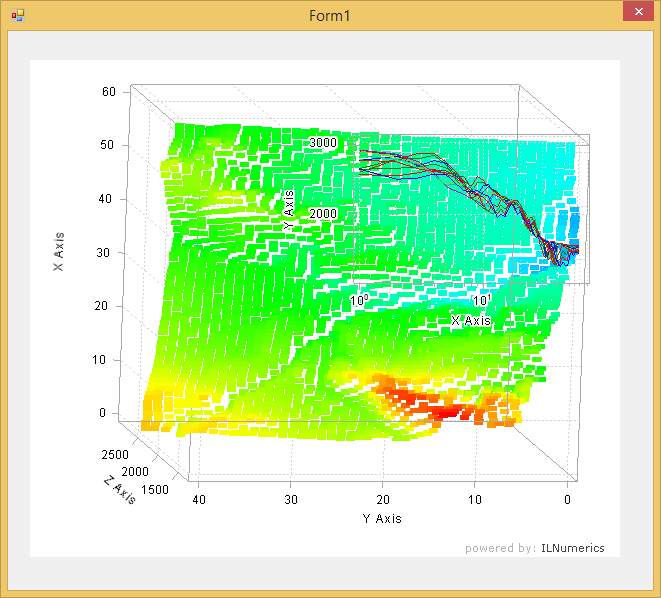Click the left X axis tick label 10
The image size is (661, 598).
click(99, 359)
